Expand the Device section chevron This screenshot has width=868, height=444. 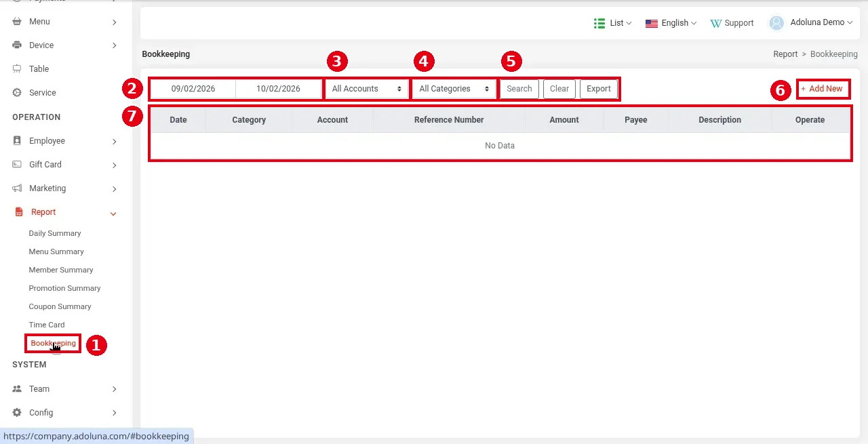click(x=115, y=46)
